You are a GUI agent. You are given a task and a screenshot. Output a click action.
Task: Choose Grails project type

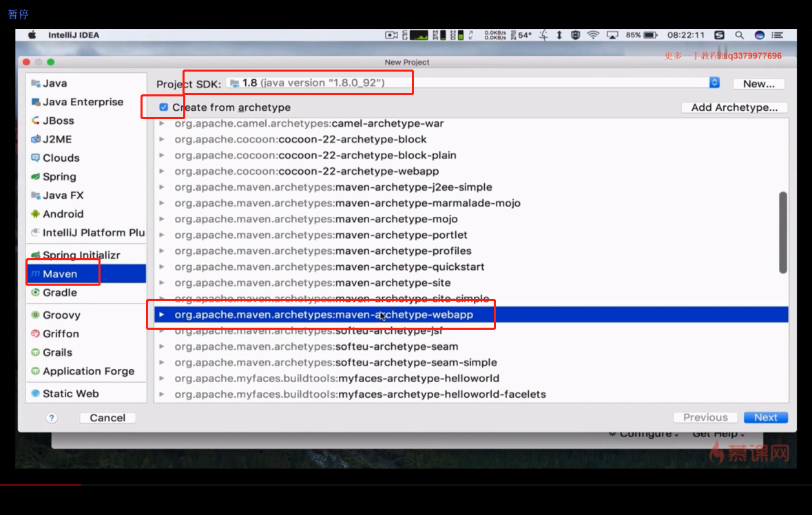pos(52,353)
